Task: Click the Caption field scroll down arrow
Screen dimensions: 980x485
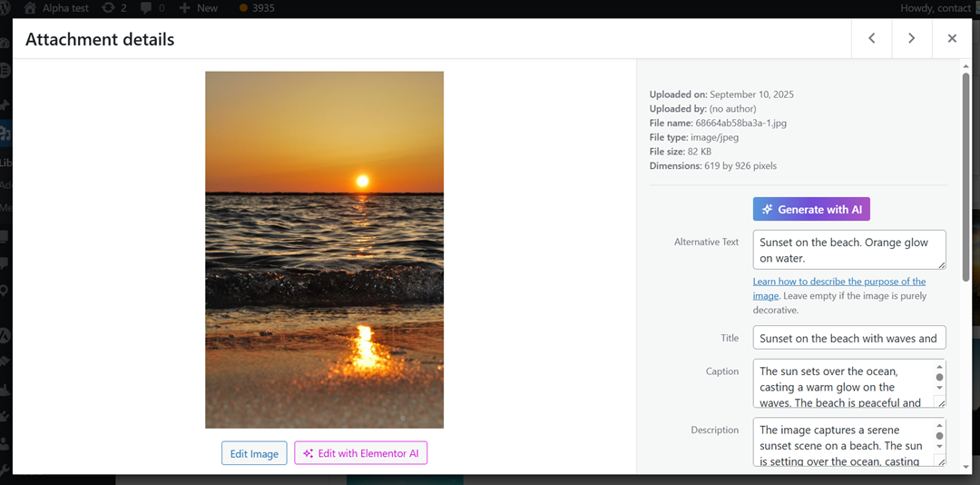Action: (939, 388)
